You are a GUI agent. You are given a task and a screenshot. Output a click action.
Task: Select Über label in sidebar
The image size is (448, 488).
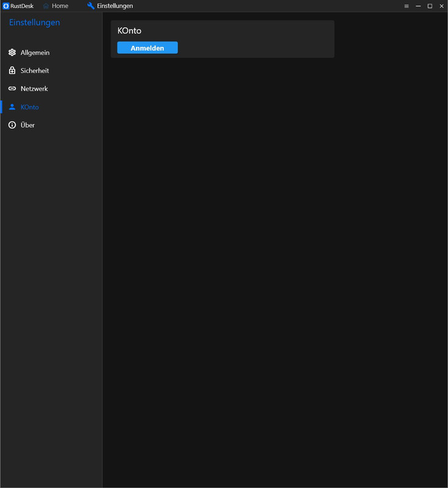click(x=27, y=125)
